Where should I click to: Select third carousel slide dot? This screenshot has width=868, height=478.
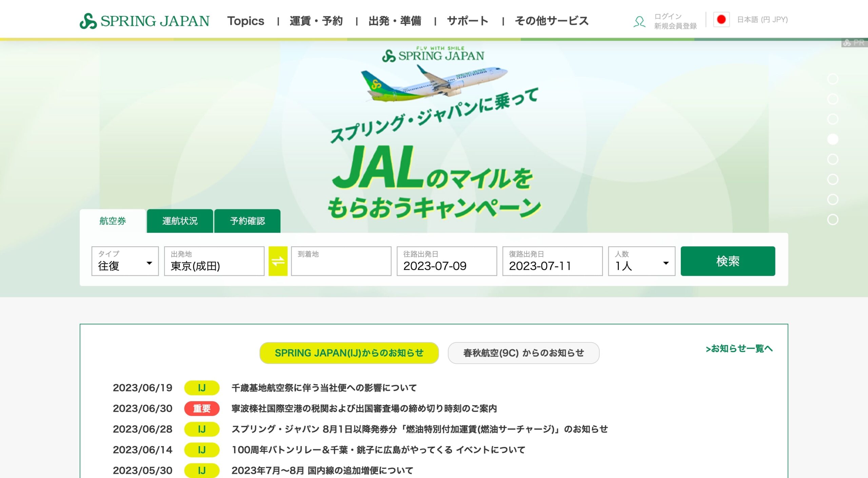[833, 119]
